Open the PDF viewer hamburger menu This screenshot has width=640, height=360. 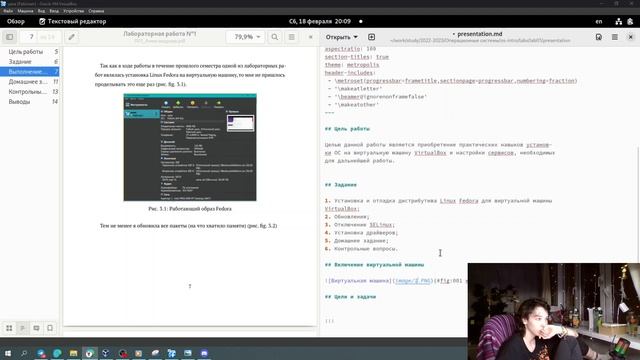[x=291, y=37]
